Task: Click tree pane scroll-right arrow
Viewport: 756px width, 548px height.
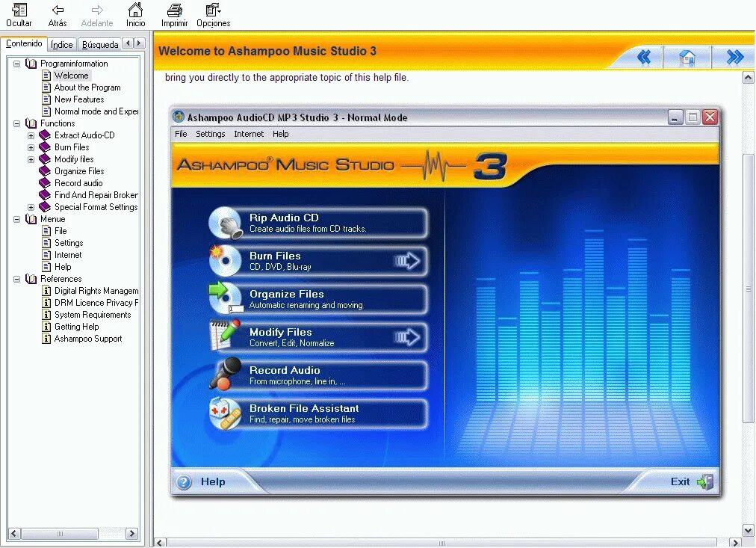Action: click(131, 534)
